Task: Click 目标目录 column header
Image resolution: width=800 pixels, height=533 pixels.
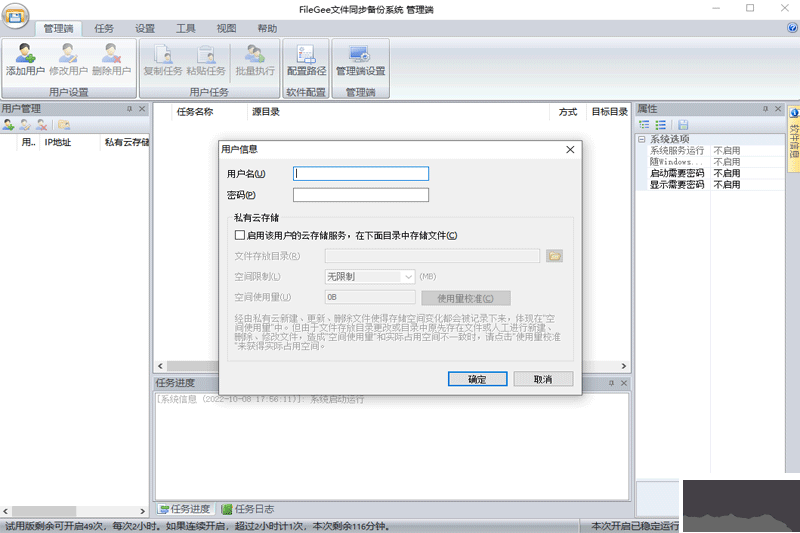Action: coord(609,112)
